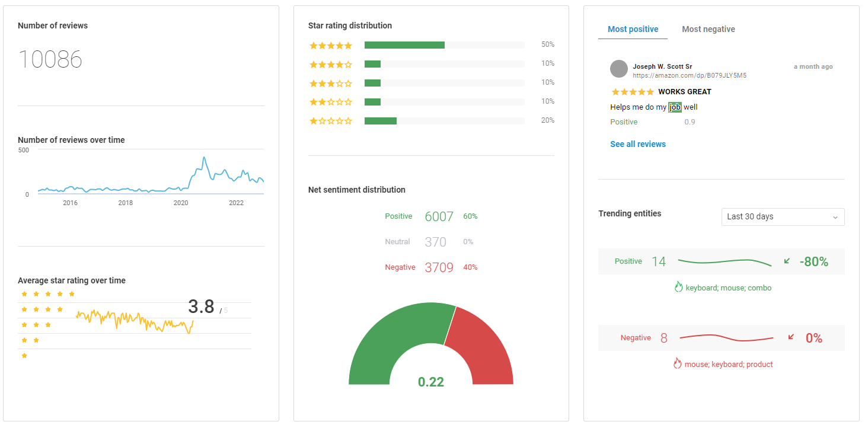
Task: Click the highlighted word job in the review text
Action: pyautogui.click(x=675, y=107)
